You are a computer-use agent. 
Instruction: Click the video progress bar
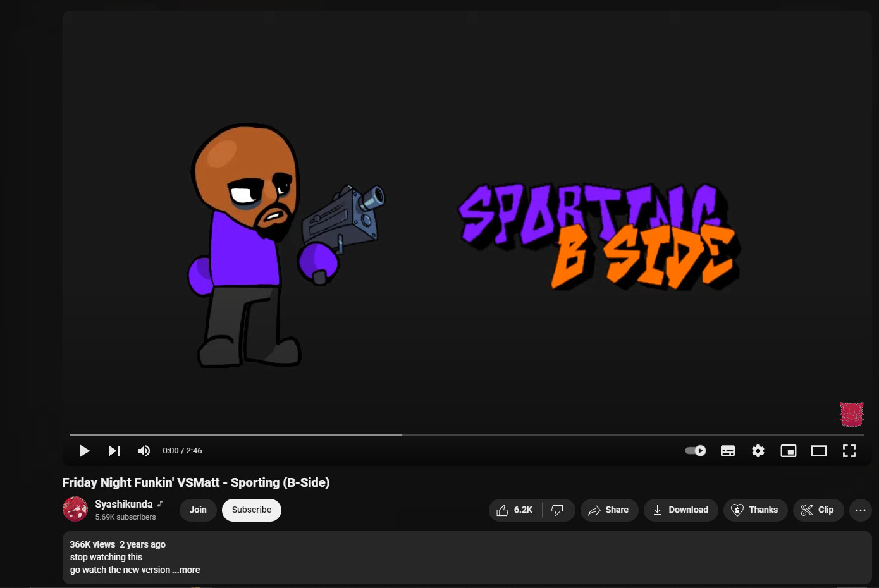pyautogui.click(x=467, y=434)
